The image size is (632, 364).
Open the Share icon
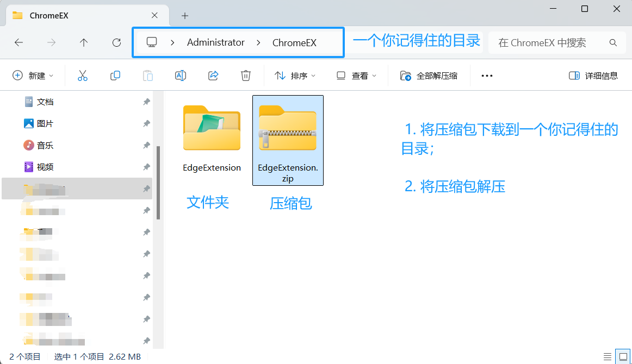[213, 75]
